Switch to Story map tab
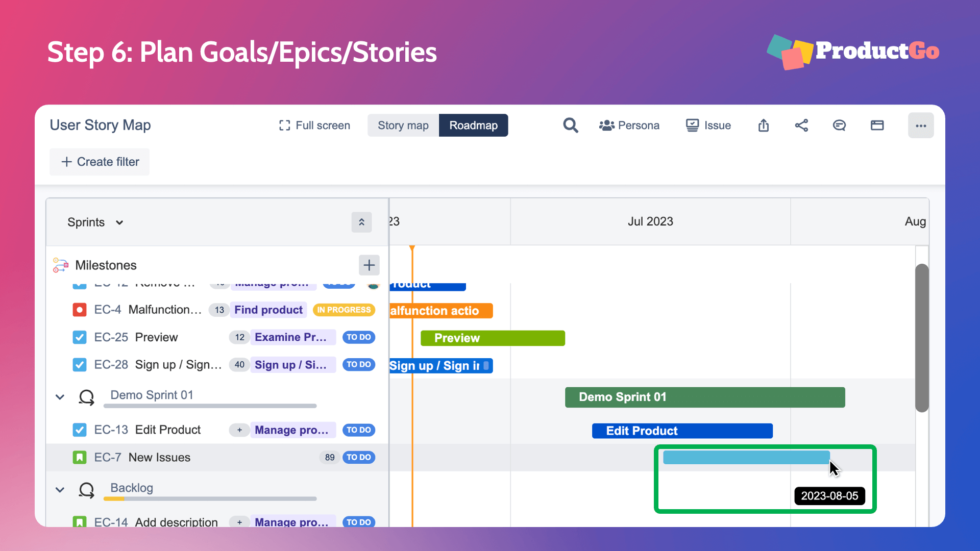This screenshot has height=551, width=980. click(403, 126)
